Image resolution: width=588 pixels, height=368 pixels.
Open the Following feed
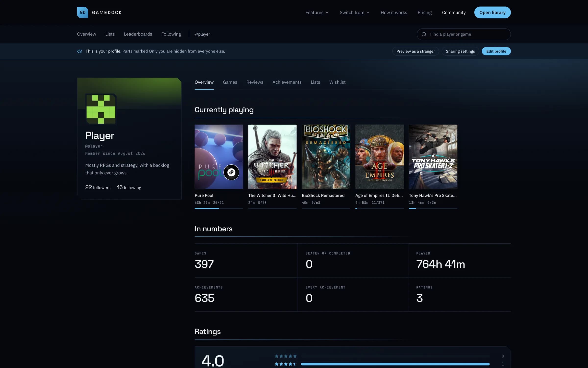tap(171, 34)
